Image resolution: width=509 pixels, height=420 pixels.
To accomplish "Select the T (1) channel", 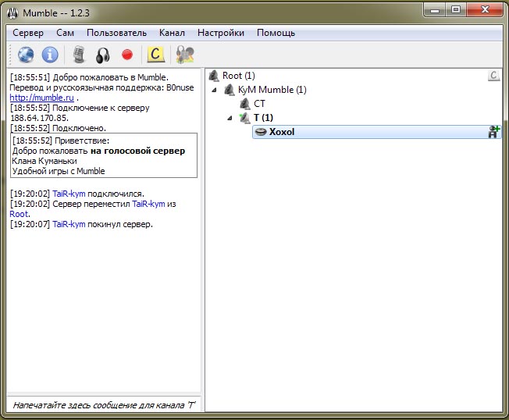I will tap(263, 118).
